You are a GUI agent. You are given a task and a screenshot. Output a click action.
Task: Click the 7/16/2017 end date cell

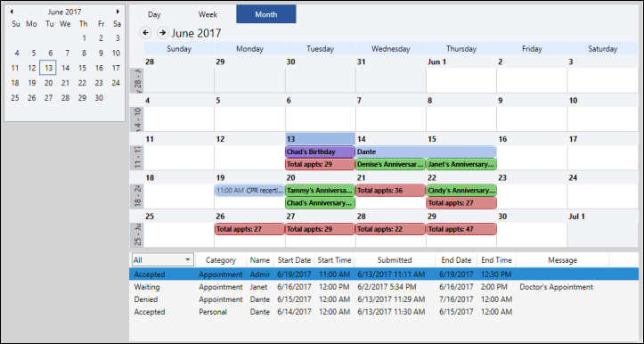(x=456, y=299)
